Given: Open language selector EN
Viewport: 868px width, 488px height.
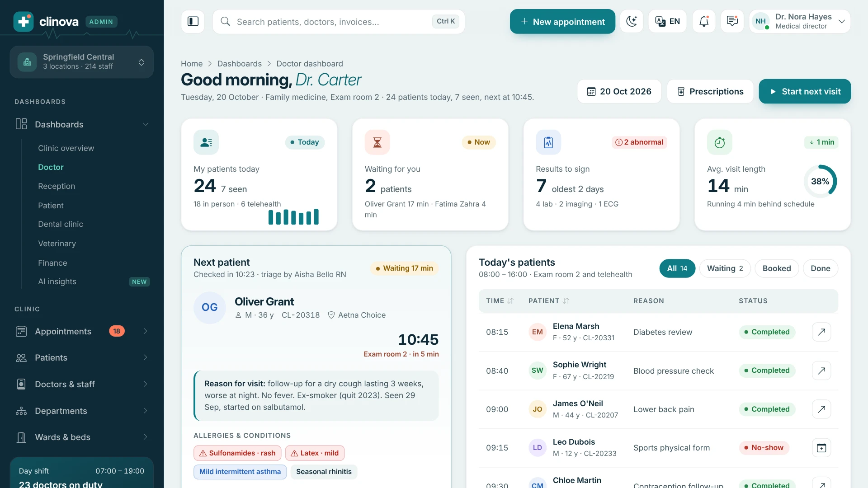Looking at the screenshot, I should point(667,21).
